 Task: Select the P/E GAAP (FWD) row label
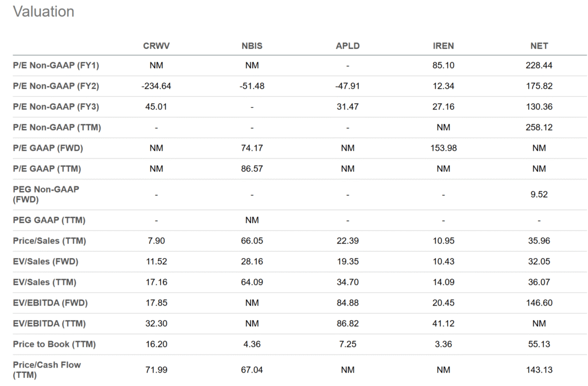click(48, 148)
